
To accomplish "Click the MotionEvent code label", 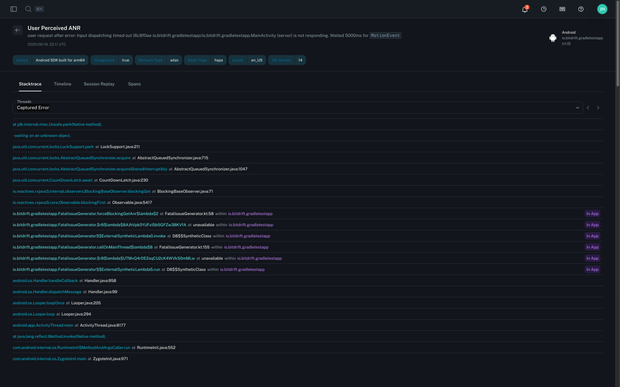I will pos(385,36).
